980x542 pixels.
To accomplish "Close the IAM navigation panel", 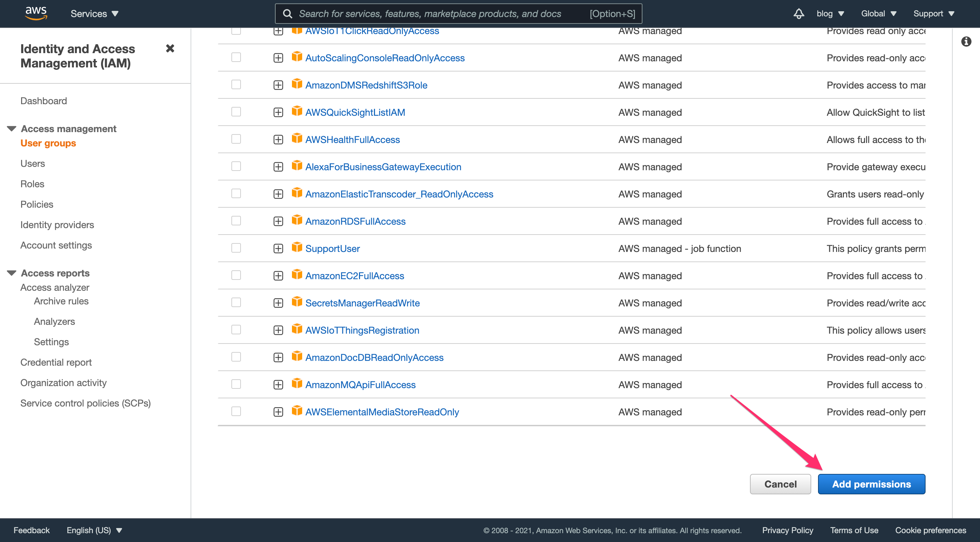I will point(170,48).
